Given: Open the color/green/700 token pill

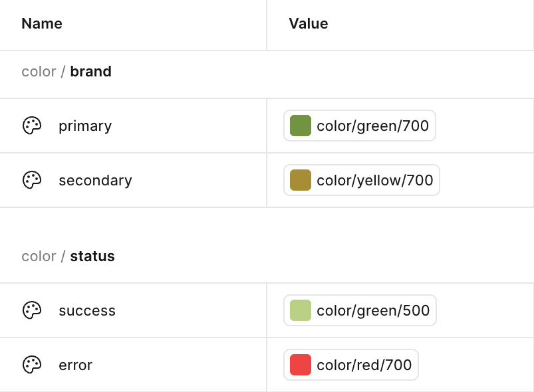Looking at the screenshot, I should pyautogui.click(x=359, y=126).
